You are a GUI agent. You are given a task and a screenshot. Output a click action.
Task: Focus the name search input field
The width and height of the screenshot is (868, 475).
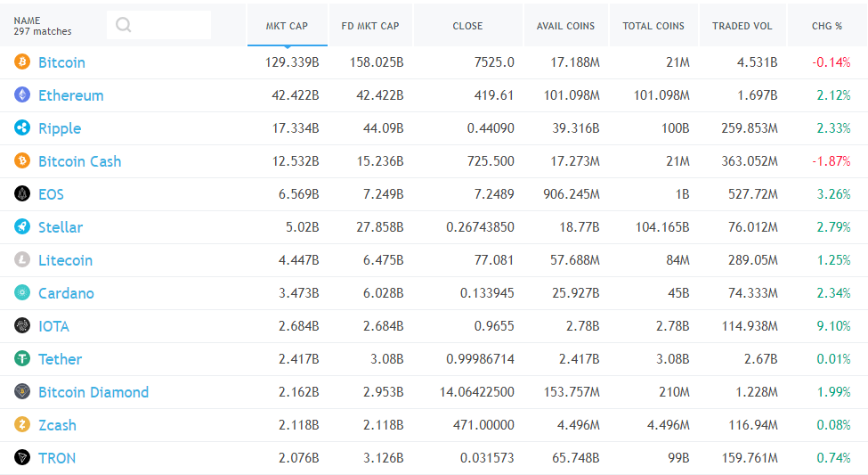[158, 25]
